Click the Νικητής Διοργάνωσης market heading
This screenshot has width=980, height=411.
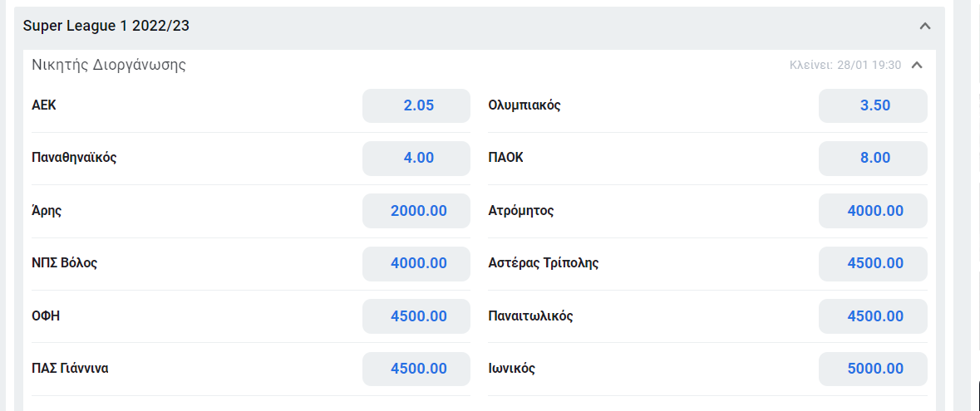109,66
